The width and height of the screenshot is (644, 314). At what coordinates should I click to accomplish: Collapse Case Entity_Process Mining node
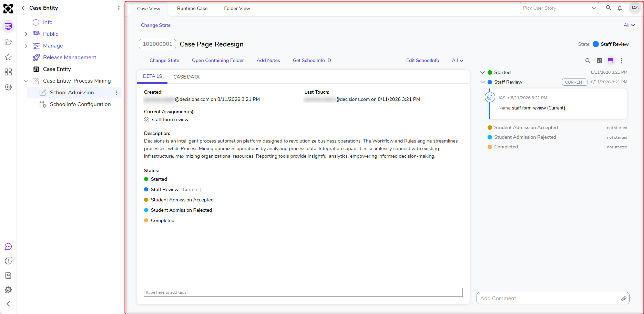click(x=26, y=81)
